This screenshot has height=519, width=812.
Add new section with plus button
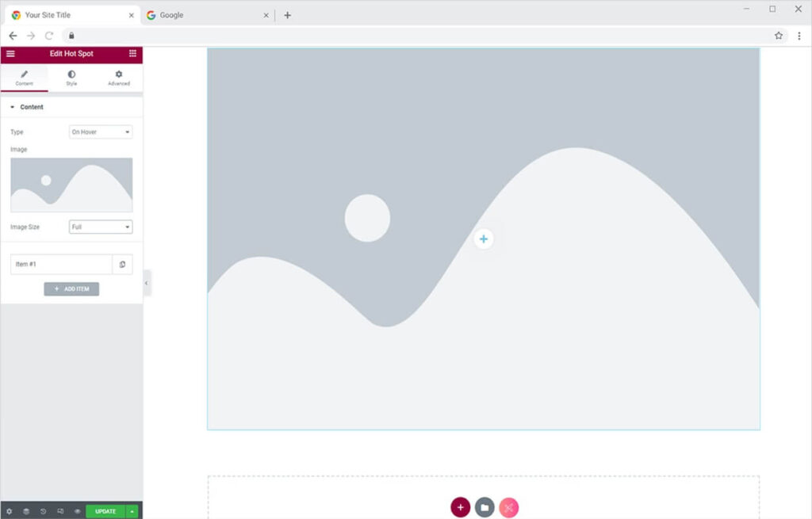coord(461,507)
